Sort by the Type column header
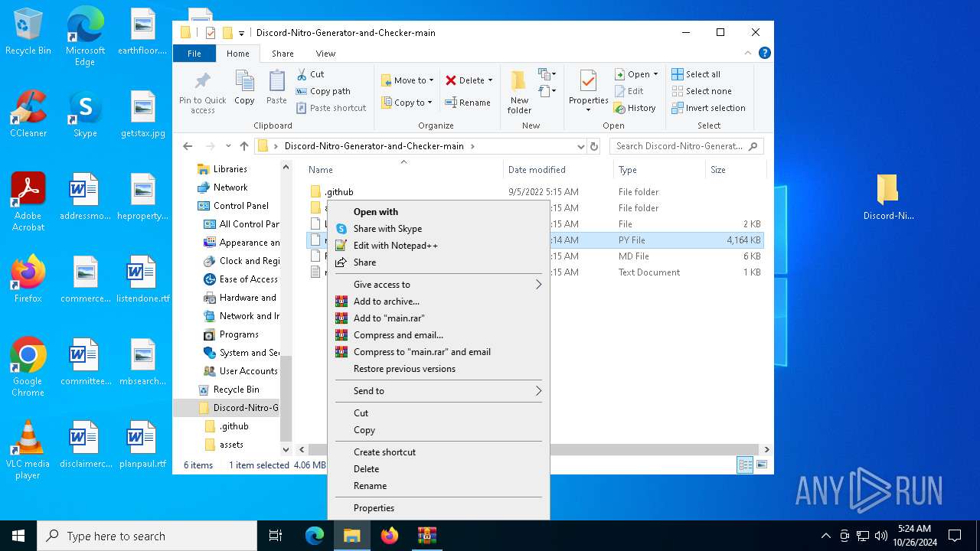This screenshot has width=980, height=551. 660,170
